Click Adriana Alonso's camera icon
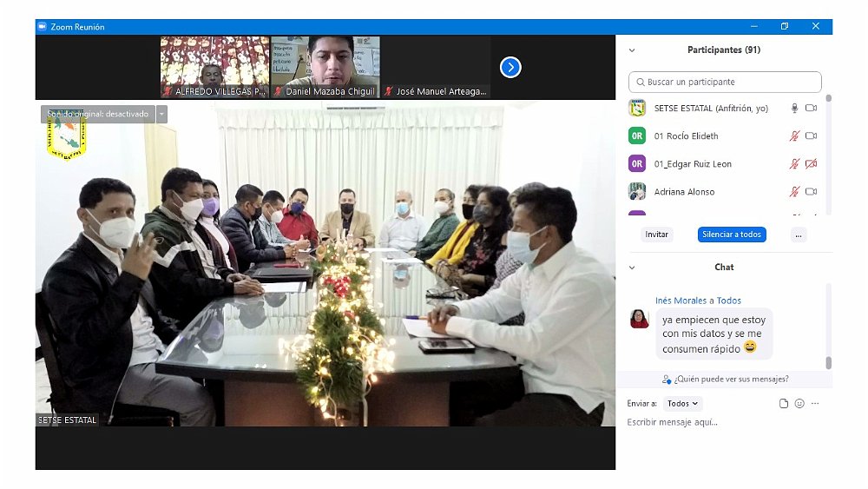 [811, 192]
